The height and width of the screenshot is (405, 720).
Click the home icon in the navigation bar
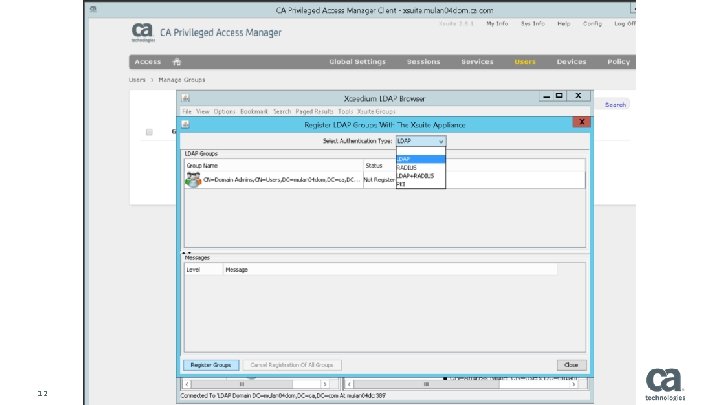pyautogui.click(x=177, y=62)
